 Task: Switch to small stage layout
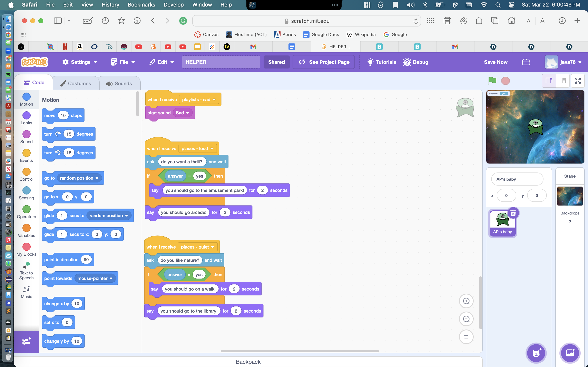point(549,81)
